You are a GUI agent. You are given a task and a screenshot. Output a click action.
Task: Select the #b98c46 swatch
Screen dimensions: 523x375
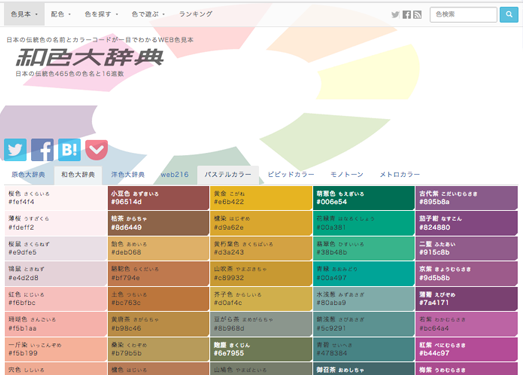tap(158, 324)
